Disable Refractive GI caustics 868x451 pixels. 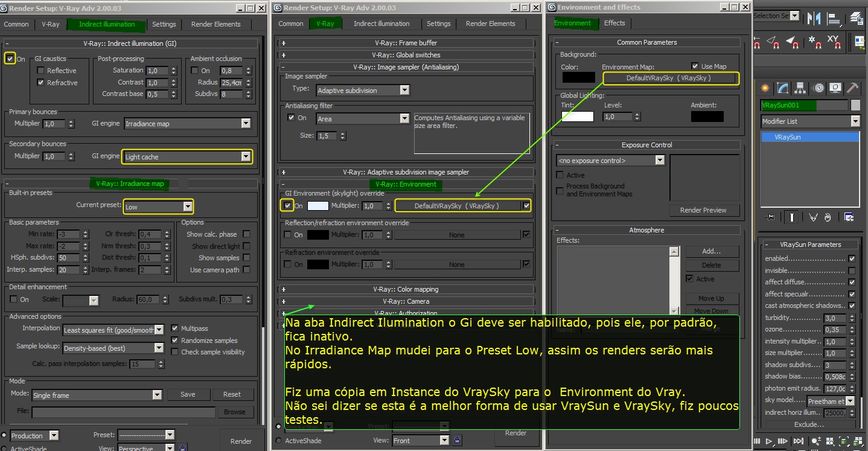[x=40, y=83]
